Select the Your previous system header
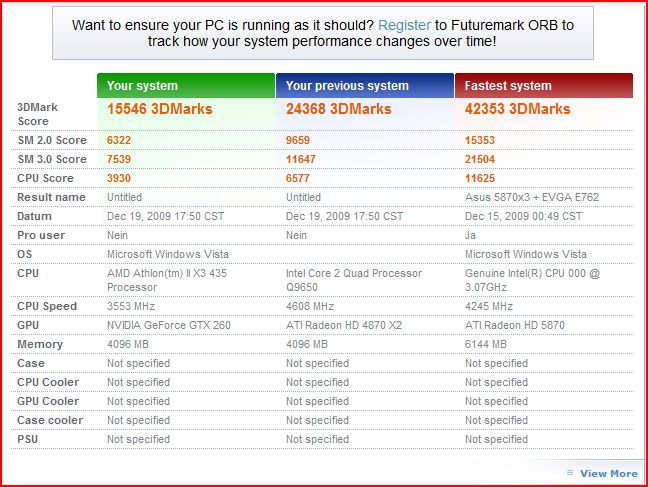This screenshot has width=648, height=487. 365,86
